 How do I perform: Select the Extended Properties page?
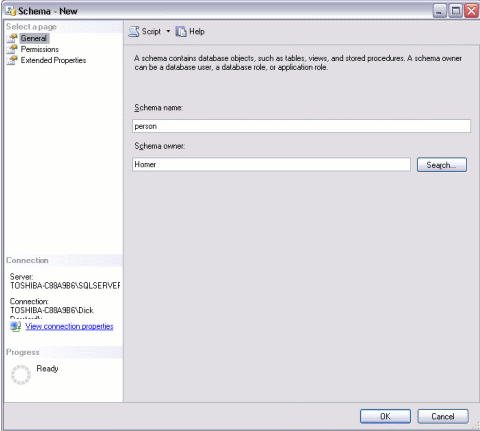tap(53, 60)
